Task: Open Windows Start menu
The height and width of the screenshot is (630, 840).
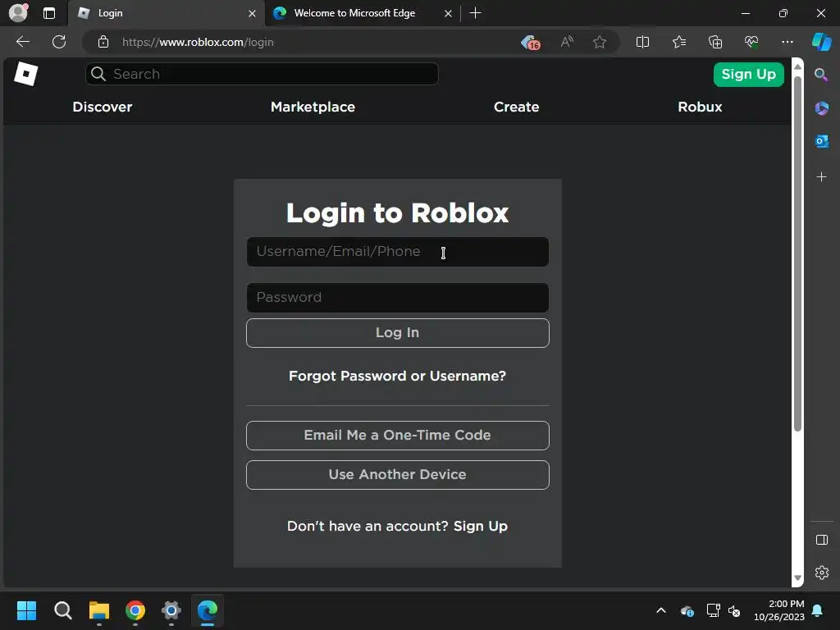Action: point(26,610)
